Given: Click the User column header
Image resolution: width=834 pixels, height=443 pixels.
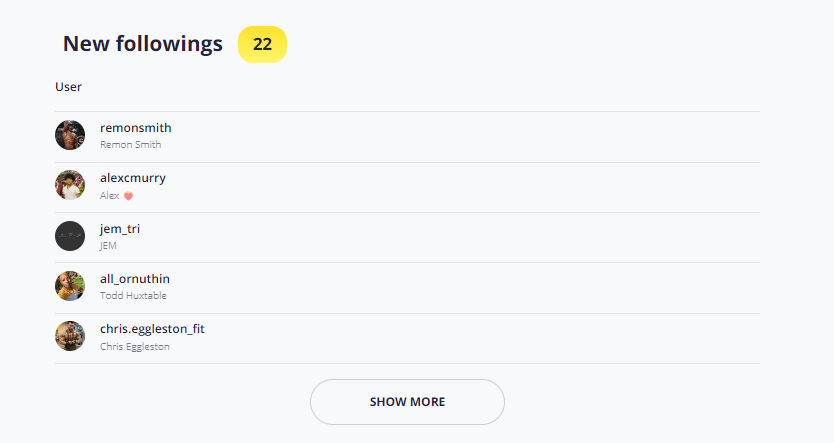Looking at the screenshot, I should coord(68,87).
